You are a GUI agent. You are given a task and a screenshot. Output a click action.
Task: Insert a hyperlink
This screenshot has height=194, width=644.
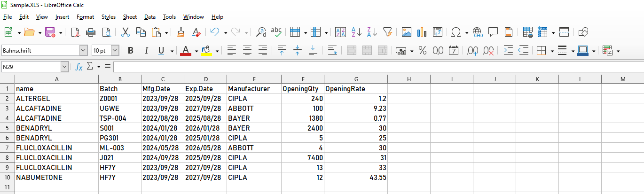478,32
